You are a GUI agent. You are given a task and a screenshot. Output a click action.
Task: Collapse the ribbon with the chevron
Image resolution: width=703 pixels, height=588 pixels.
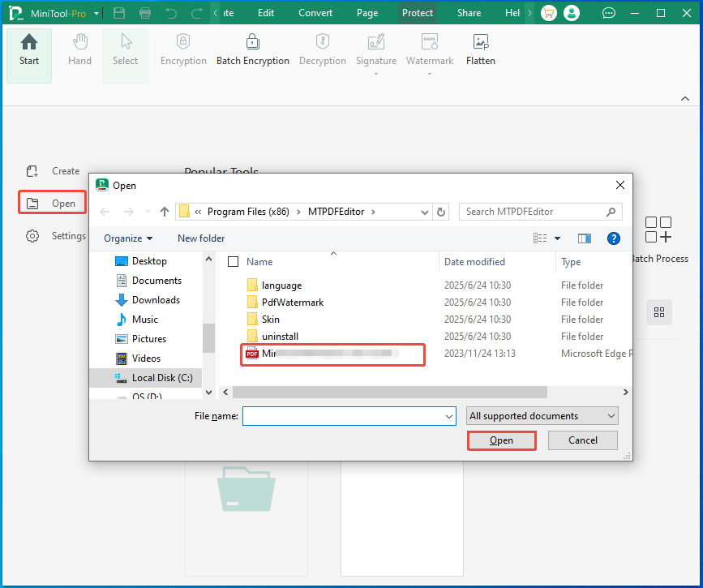[x=685, y=99]
